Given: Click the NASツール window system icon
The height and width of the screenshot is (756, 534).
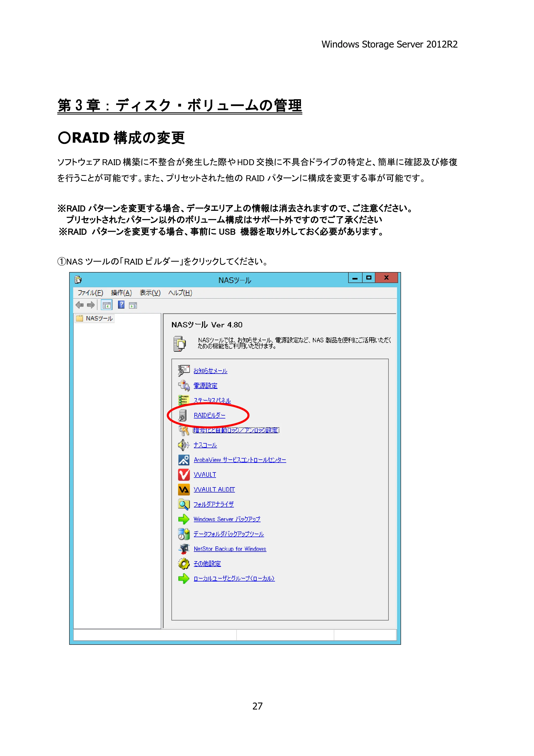Looking at the screenshot, I should pos(78,280).
